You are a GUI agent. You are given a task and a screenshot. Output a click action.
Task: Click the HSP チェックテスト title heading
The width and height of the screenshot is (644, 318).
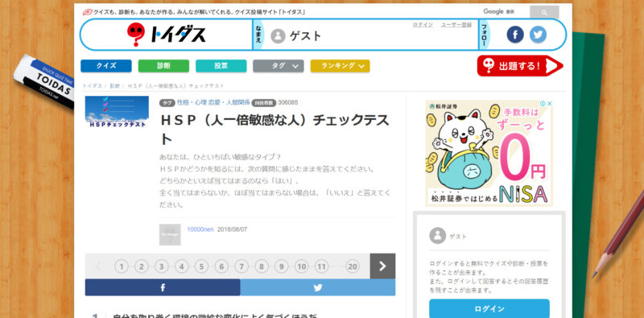click(275, 130)
